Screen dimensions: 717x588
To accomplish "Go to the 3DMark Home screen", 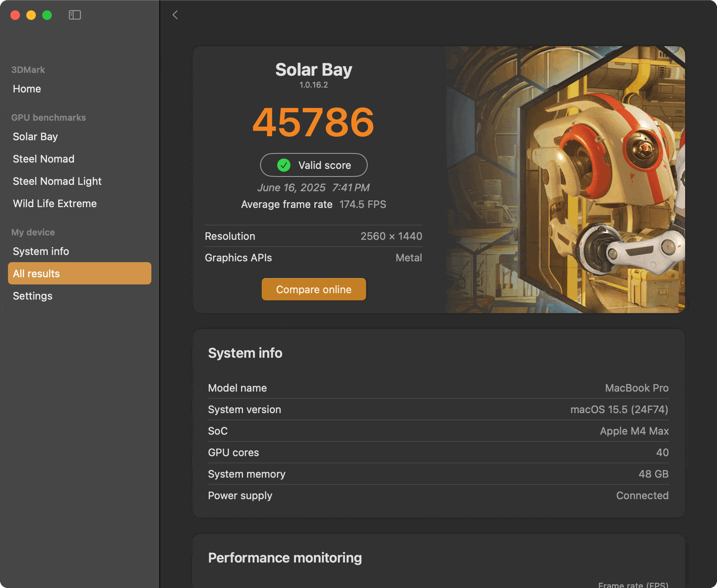I will pyautogui.click(x=27, y=88).
